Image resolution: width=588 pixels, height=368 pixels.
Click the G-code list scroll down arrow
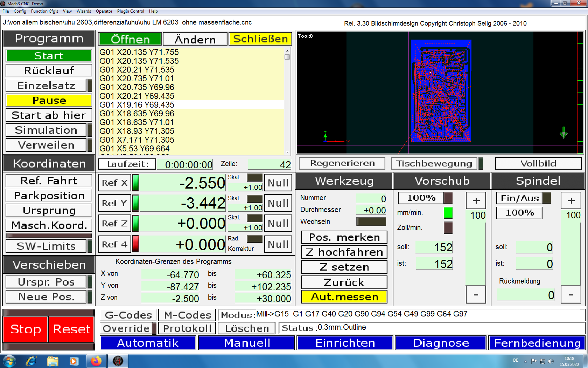[x=287, y=152]
